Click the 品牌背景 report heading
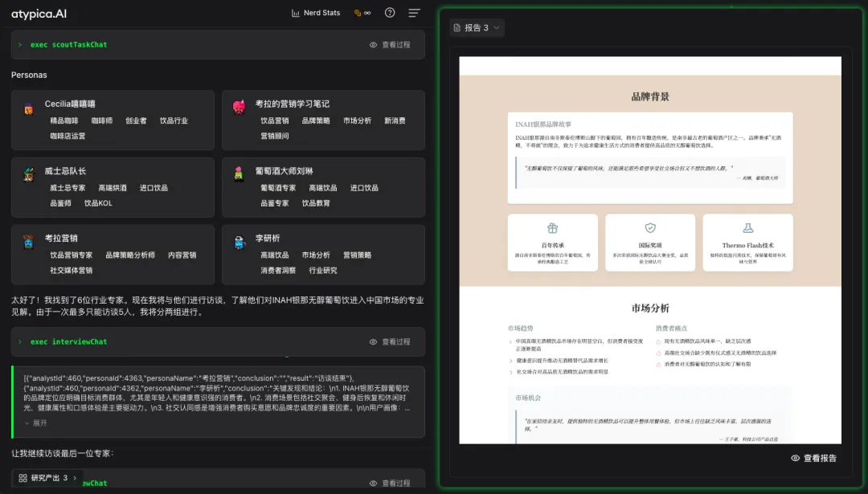The height and width of the screenshot is (494, 868). 650,97
